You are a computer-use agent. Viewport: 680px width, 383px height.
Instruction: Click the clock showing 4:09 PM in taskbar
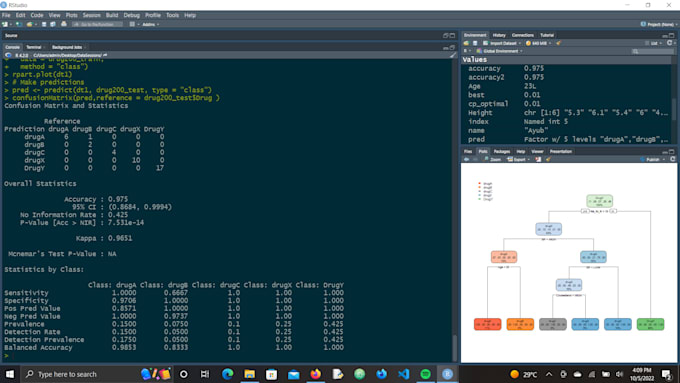point(642,374)
